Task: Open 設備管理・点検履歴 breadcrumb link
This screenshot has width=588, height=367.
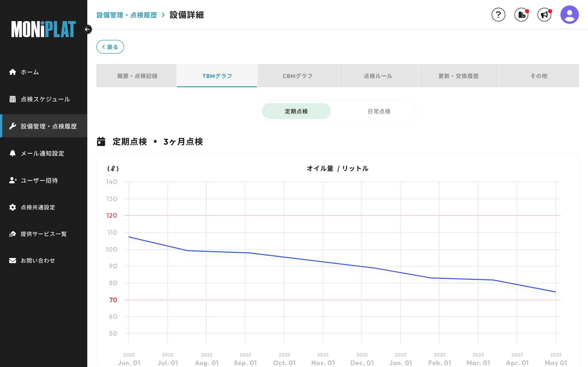Action: click(127, 15)
